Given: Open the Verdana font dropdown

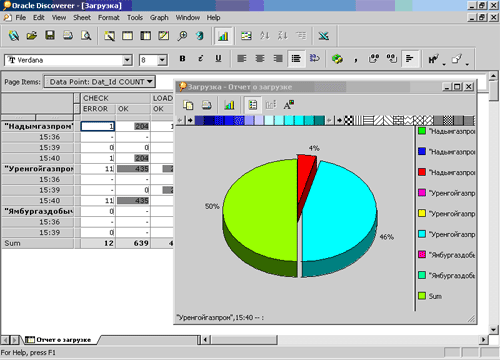Looking at the screenshot, I should tap(127, 60).
